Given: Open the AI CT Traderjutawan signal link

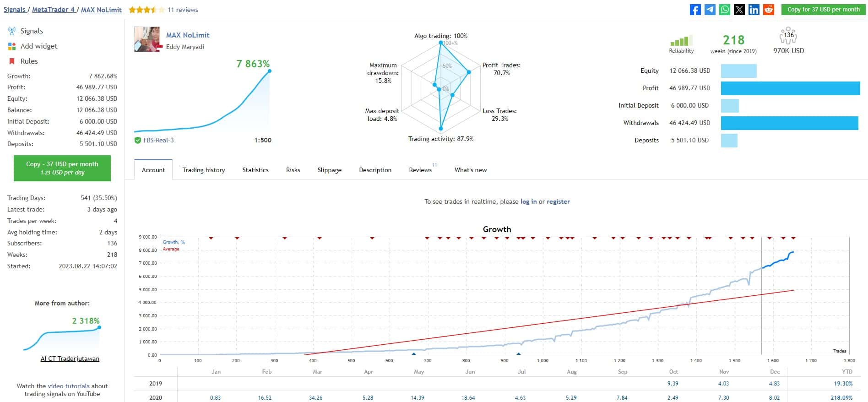Looking at the screenshot, I should [x=70, y=359].
